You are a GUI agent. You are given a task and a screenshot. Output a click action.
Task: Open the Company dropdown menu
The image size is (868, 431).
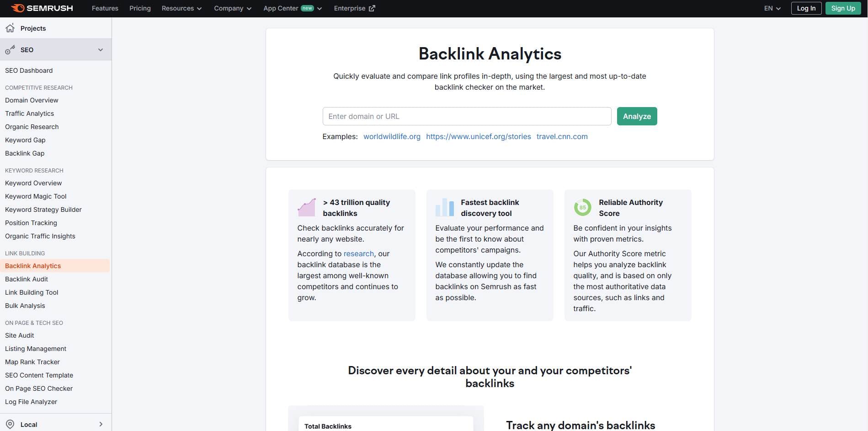click(x=233, y=8)
